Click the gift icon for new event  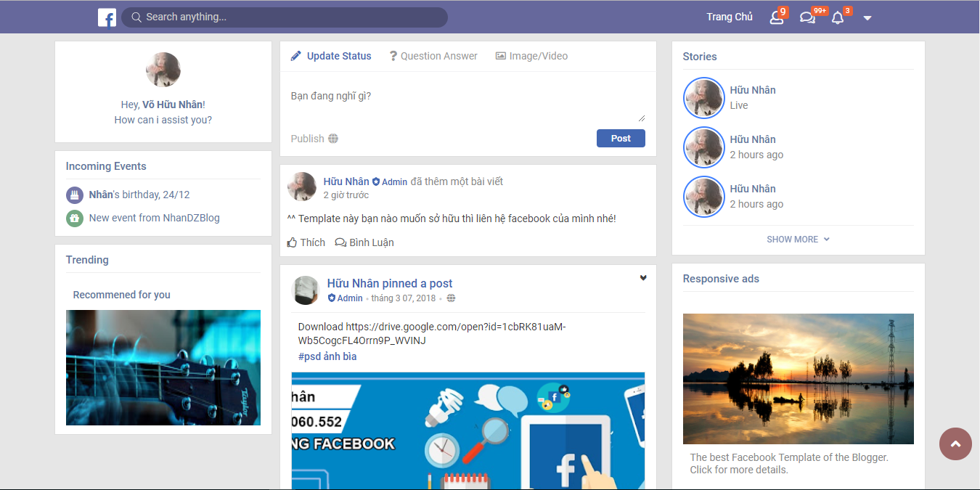pyautogui.click(x=75, y=218)
